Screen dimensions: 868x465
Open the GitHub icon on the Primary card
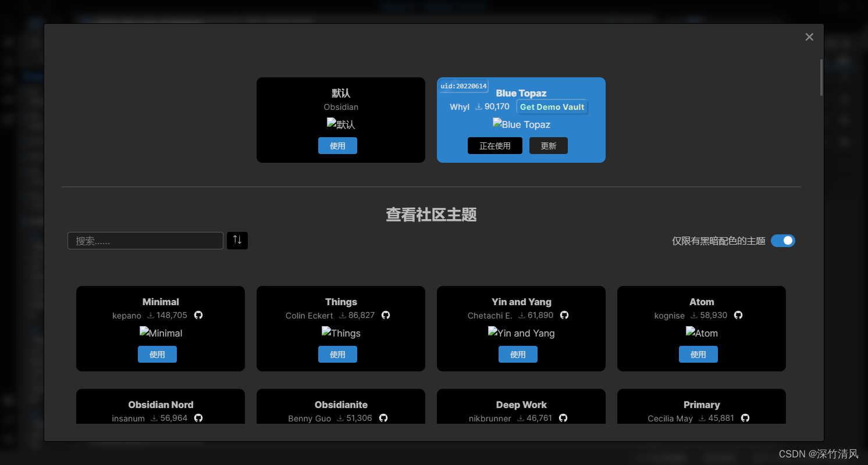745,417
